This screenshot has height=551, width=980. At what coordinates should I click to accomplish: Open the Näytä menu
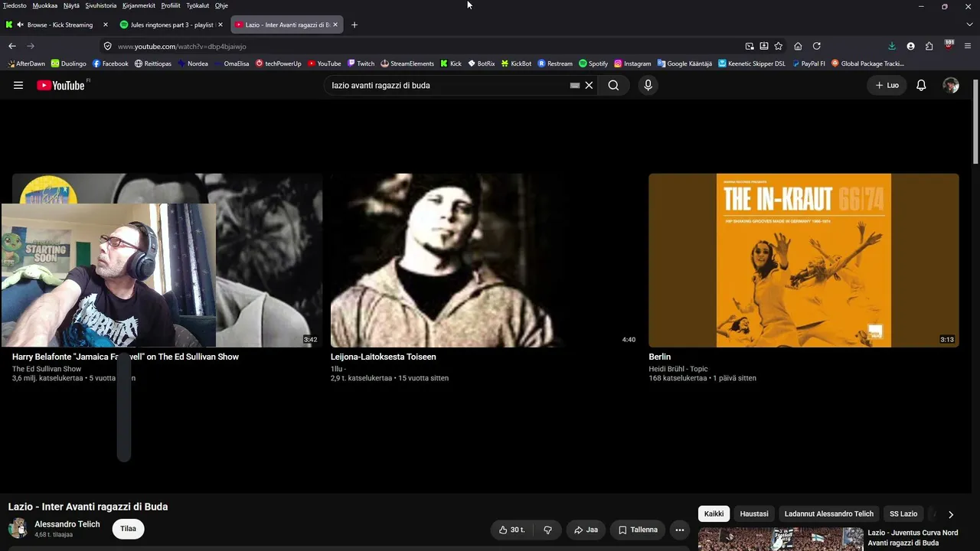click(71, 5)
